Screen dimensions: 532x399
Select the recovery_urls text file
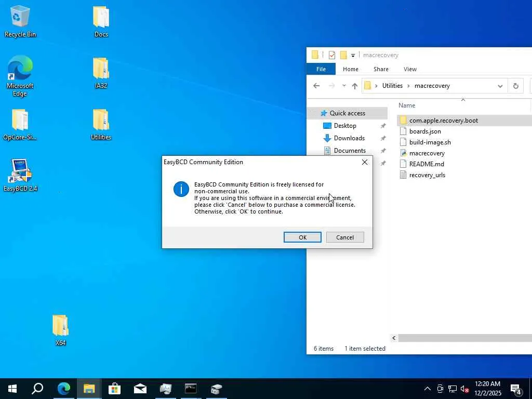(422, 175)
